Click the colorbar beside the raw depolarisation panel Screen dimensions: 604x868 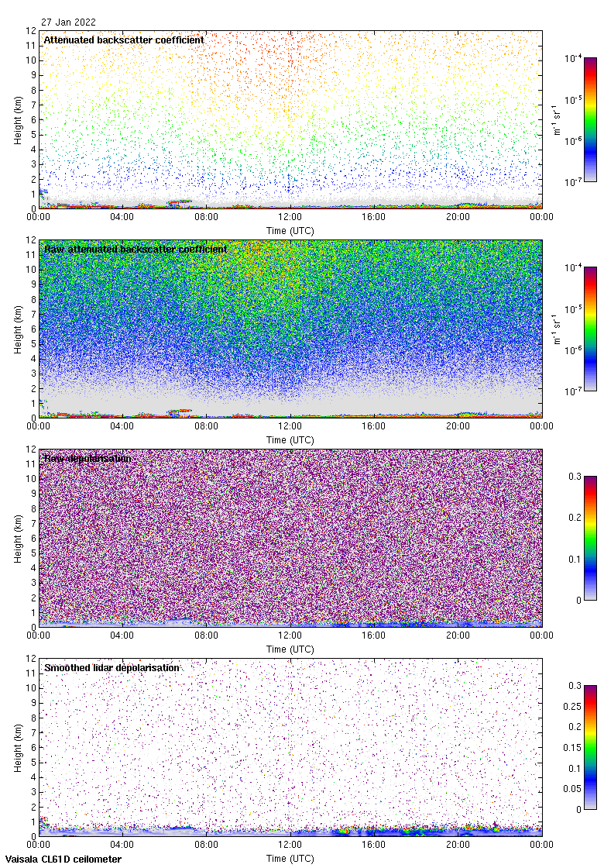tap(590, 538)
